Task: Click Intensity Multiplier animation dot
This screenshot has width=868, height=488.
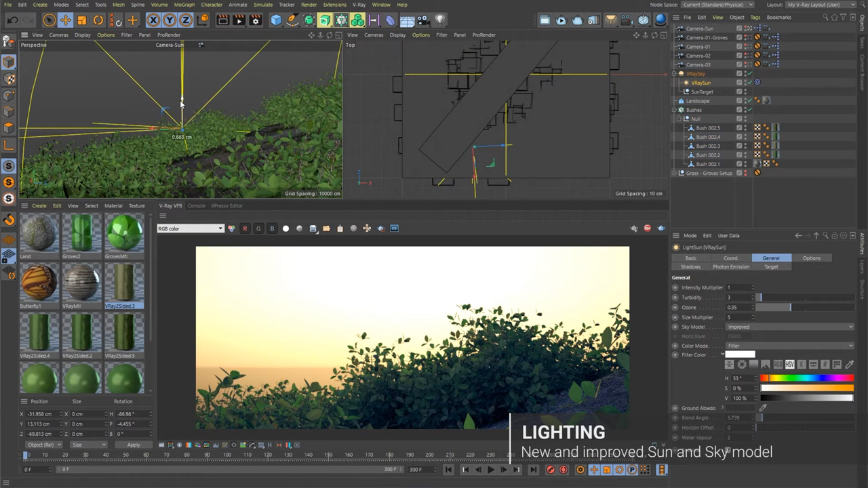Action: 675,287
